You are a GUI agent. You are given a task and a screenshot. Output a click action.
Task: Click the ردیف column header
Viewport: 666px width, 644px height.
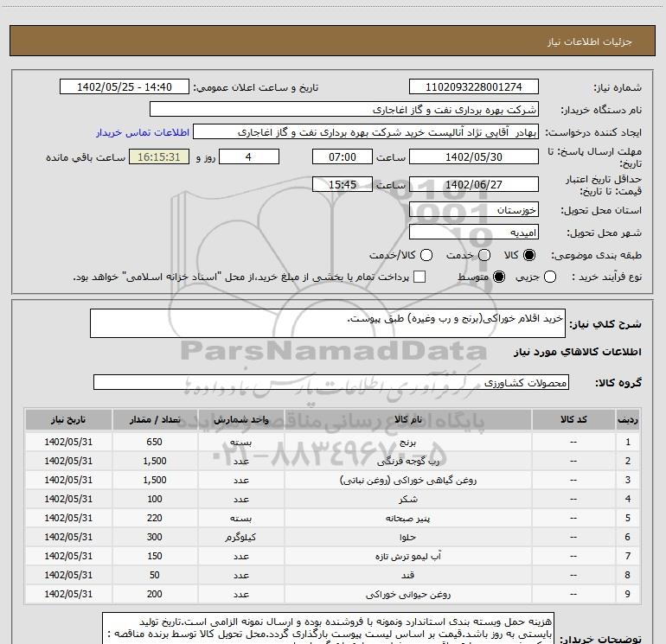pos(628,419)
